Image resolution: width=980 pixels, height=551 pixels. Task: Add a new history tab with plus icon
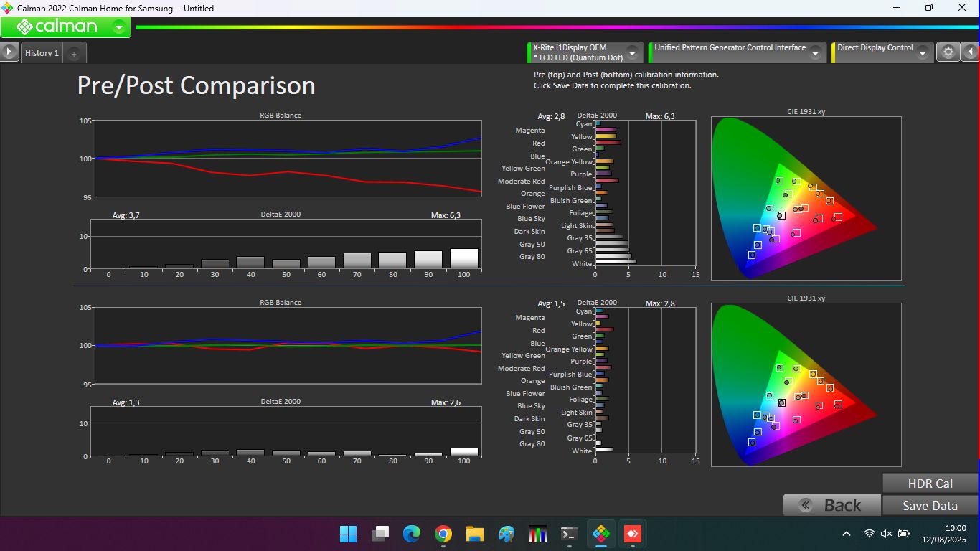click(74, 54)
